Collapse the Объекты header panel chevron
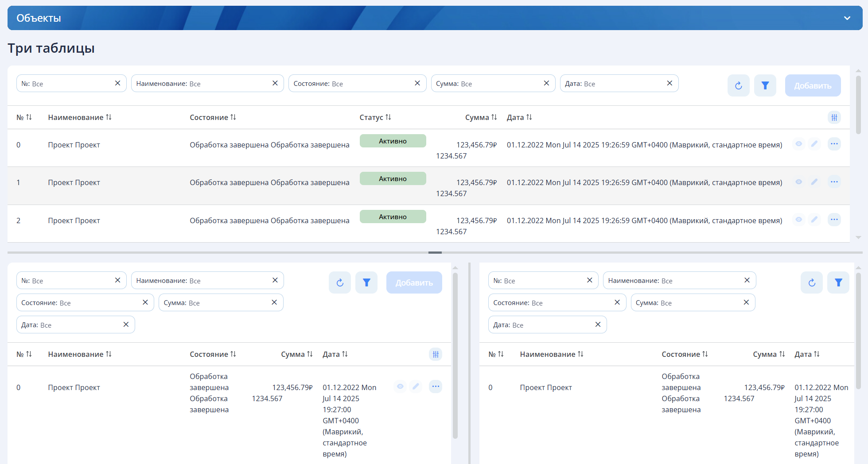868x464 pixels. point(847,18)
